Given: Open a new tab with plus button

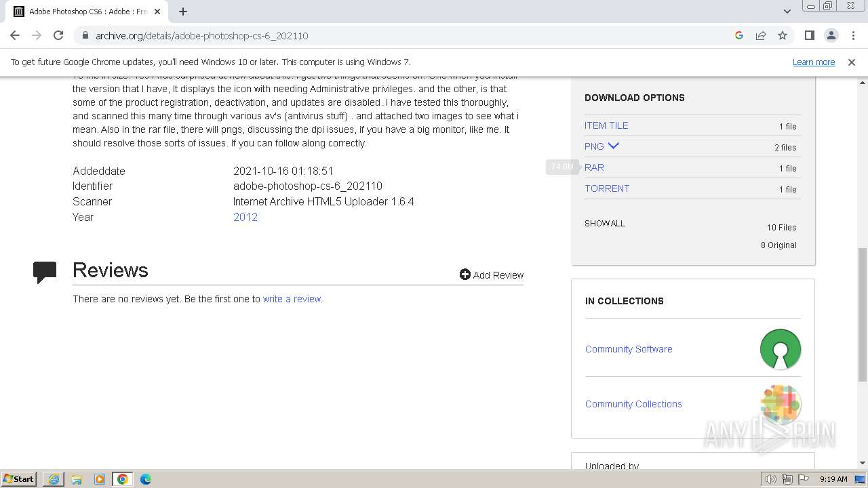Looking at the screenshot, I should (183, 12).
